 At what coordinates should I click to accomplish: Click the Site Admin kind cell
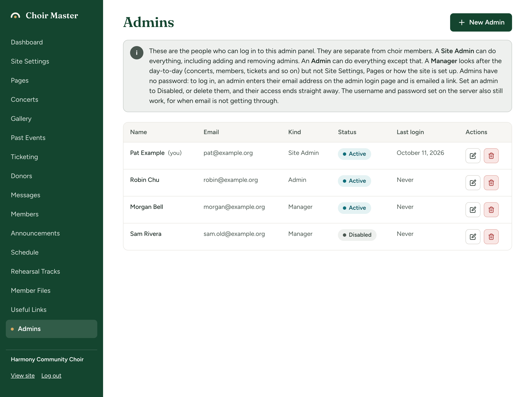click(303, 153)
